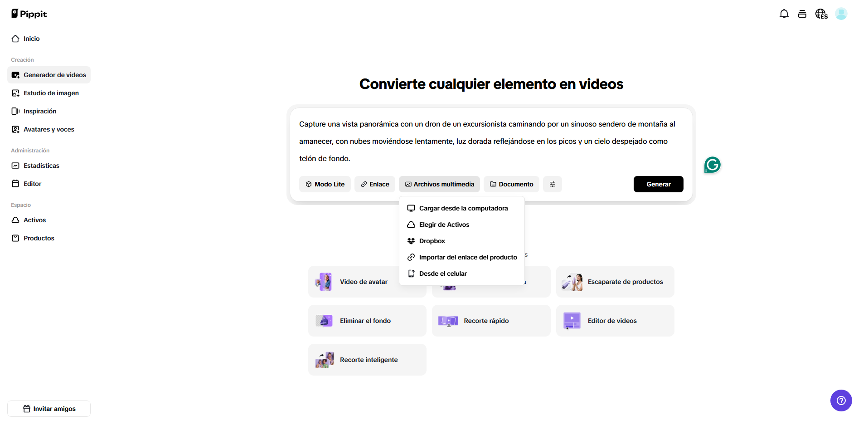Screen dimensions: 868x425
Task: Open the language selector globe icon
Action: [821, 14]
